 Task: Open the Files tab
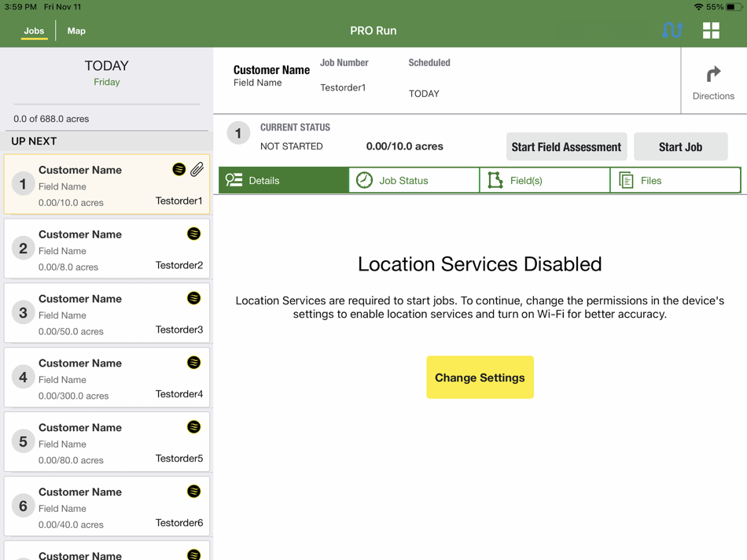click(675, 180)
